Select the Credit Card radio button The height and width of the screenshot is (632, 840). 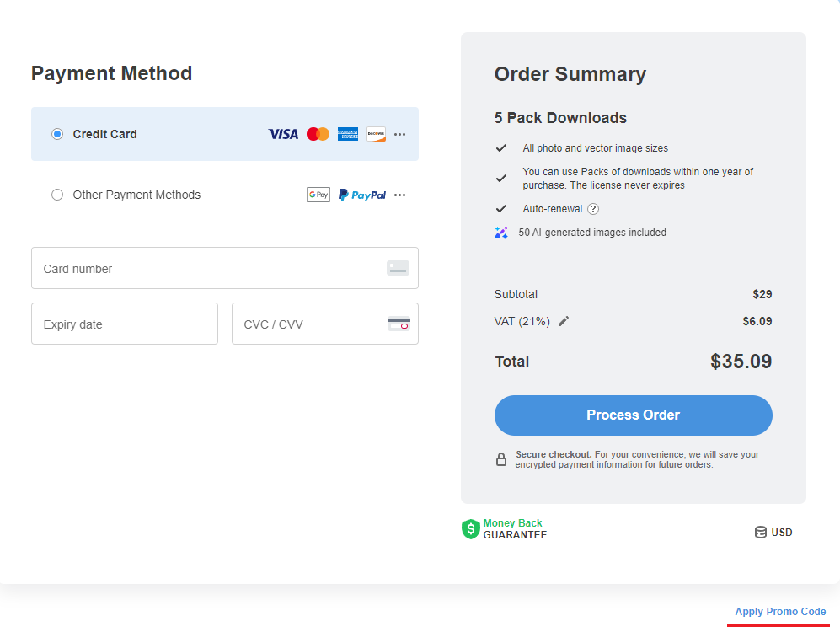(x=57, y=134)
